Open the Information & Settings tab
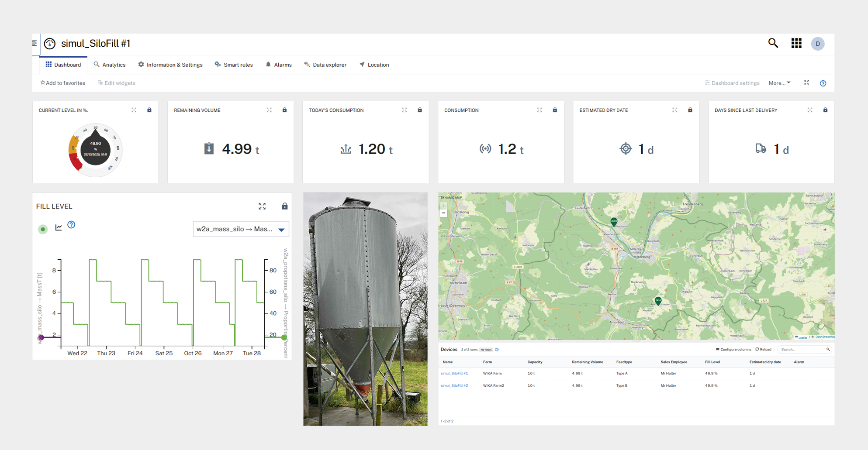Viewport: 868px width, 450px height. pyautogui.click(x=170, y=65)
